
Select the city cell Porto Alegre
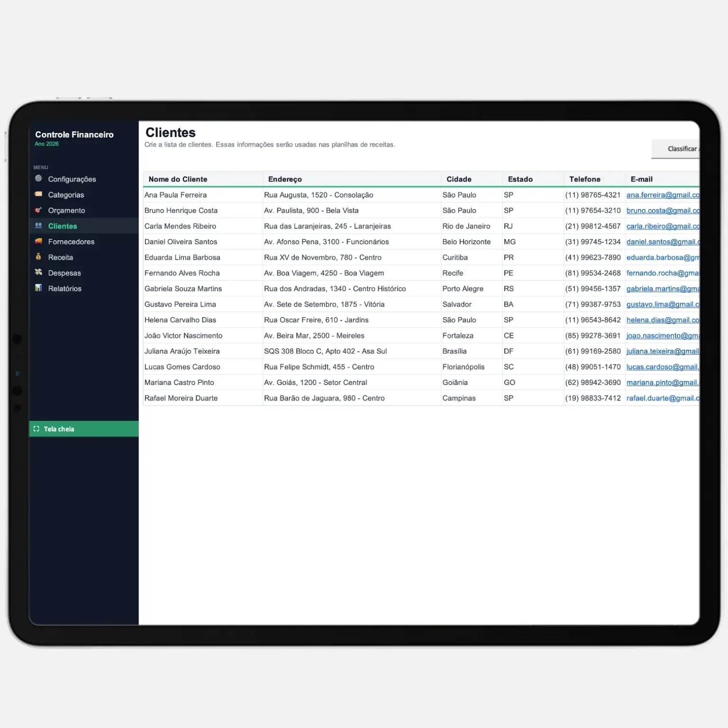coord(472,289)
